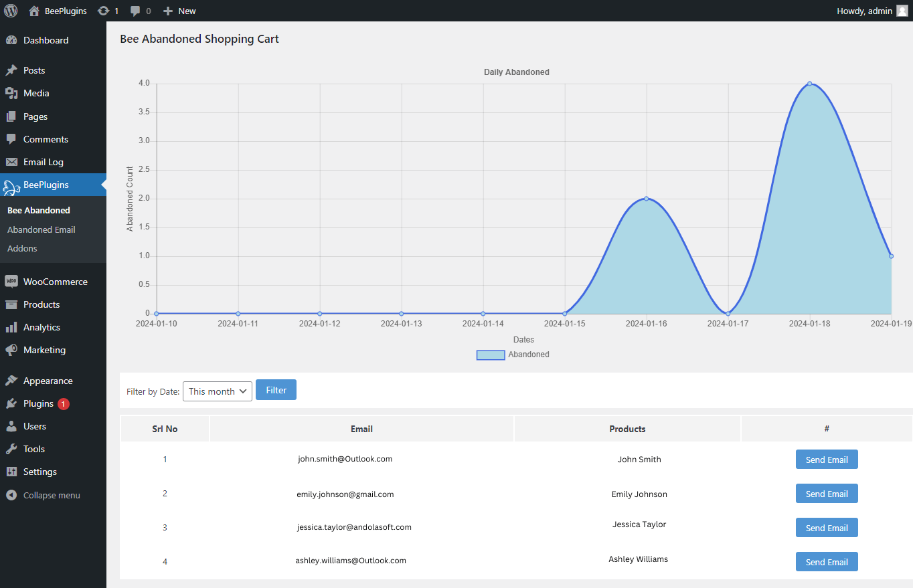Click the Daily Abandoned chart title
The image size is (913, 588).
517,72
